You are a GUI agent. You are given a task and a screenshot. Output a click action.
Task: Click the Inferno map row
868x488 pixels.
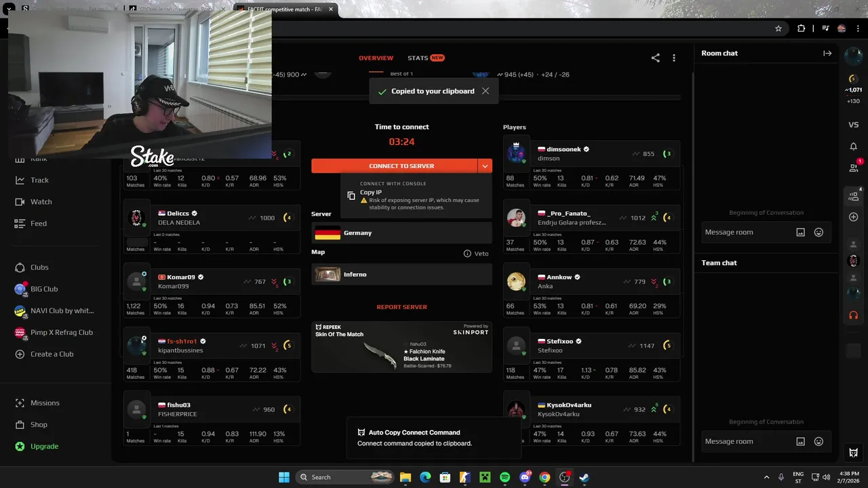401,274
